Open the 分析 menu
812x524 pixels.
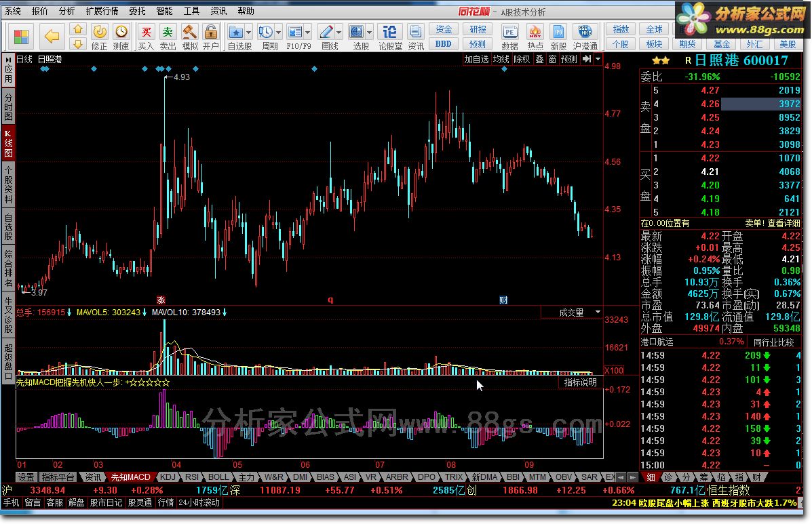pos(66,11)
